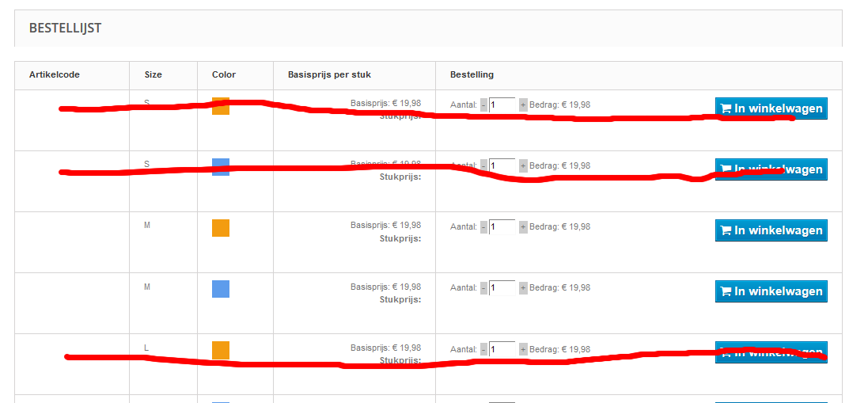868x403 pixels.
Task: Increase quantity in orange M row
Action: [523, 226]
